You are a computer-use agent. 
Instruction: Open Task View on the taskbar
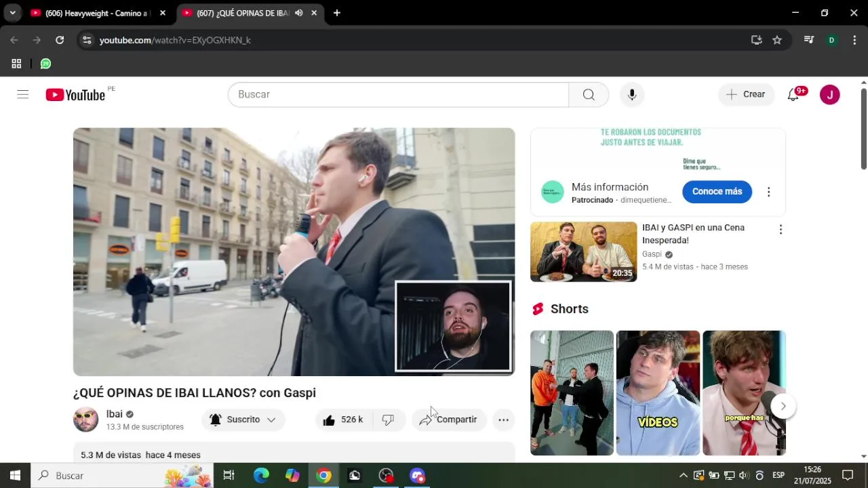[229, 476]
